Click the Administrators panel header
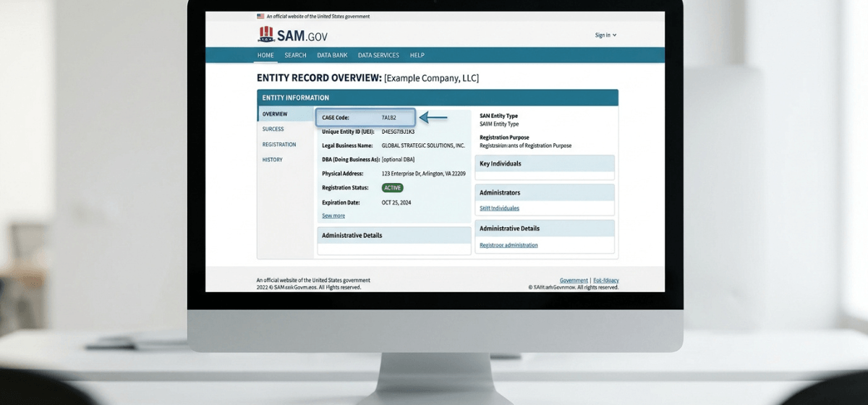 click(x=545, y=192)
